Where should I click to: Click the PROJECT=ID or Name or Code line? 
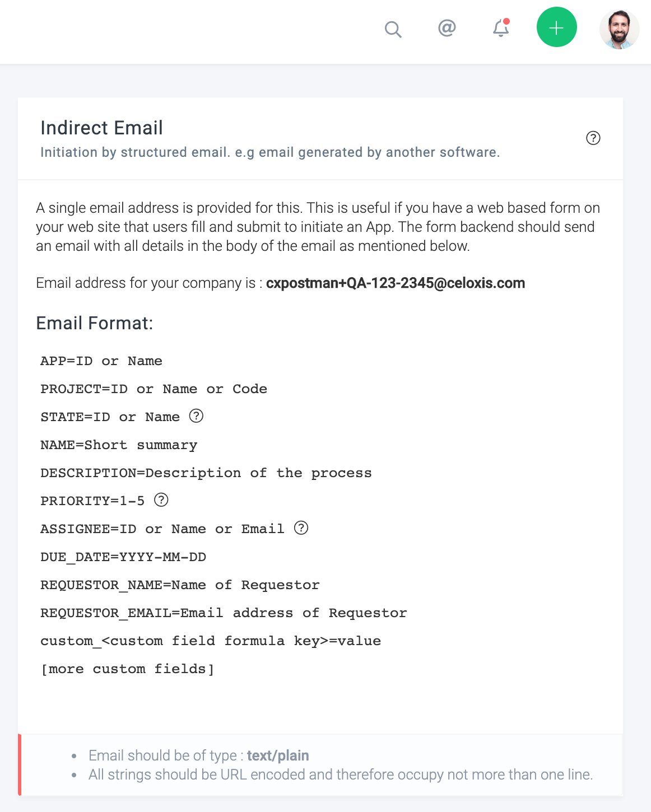pyautogui.click(x=154, y=389)
